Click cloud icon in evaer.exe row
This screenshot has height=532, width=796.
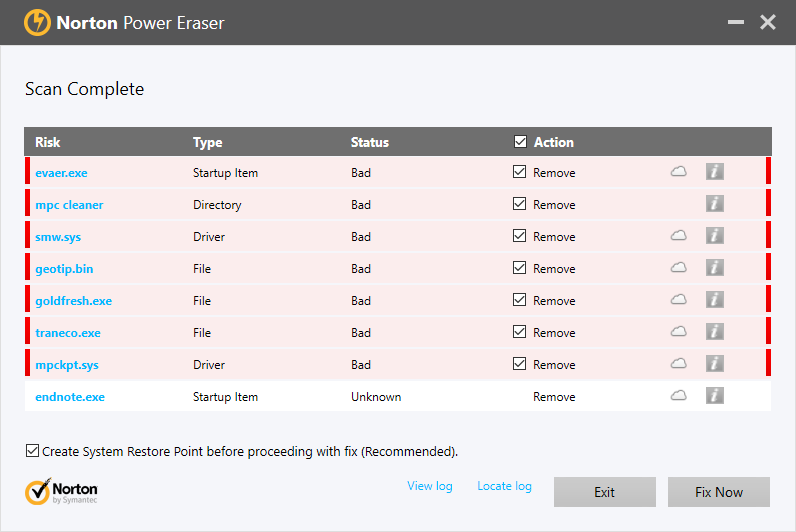[679, 172]
